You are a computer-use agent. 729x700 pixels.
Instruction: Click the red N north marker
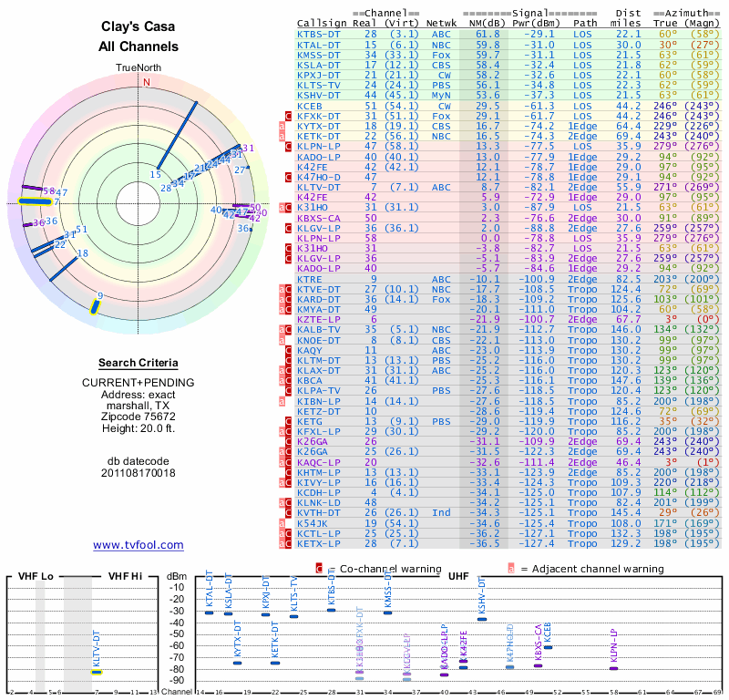coord(147,82)
